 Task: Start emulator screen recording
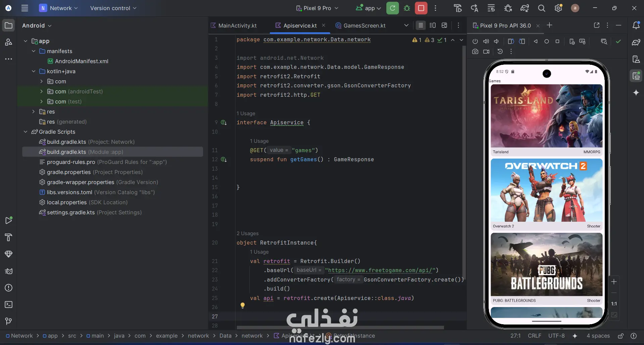486,51
